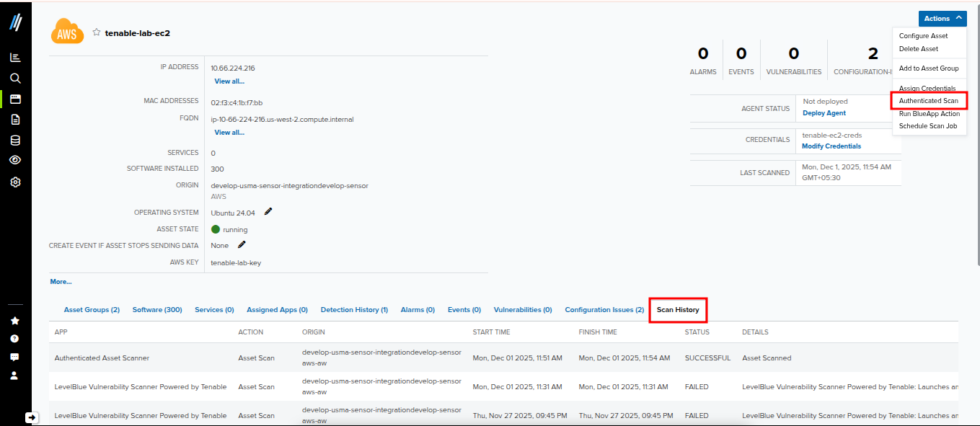Click the 'tenable-ec2-creds' credentials value

(831, 136)
